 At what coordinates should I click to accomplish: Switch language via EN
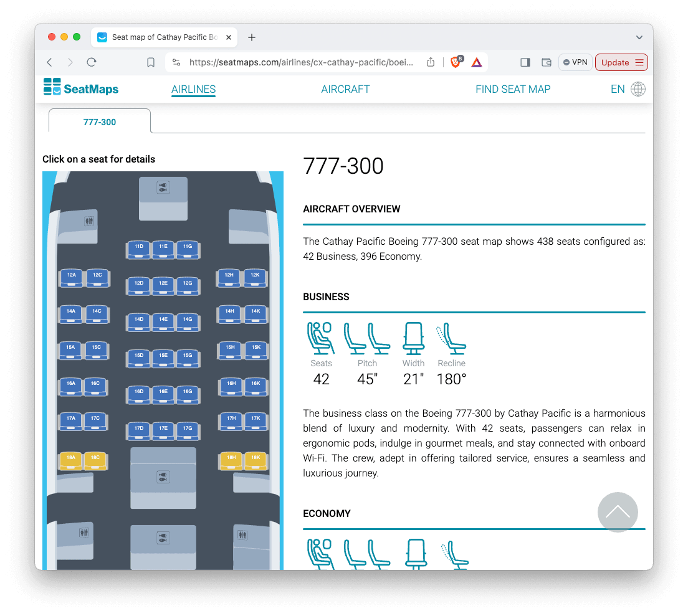coord(618,89)
